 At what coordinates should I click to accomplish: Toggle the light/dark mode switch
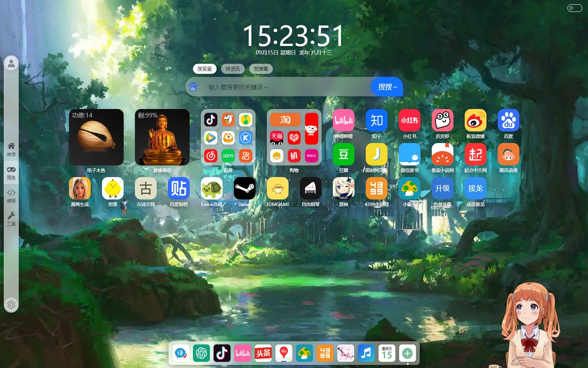click(575, 8)
